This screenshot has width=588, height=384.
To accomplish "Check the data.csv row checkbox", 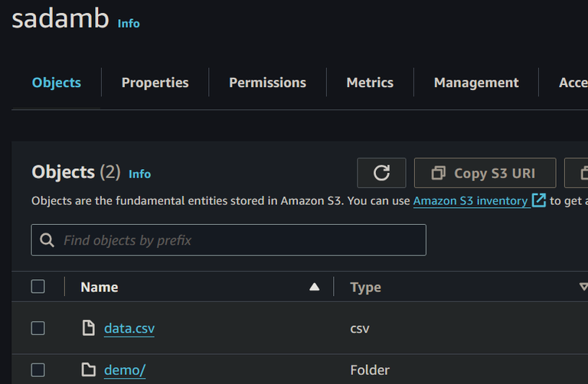I will (x=38, y=328).
